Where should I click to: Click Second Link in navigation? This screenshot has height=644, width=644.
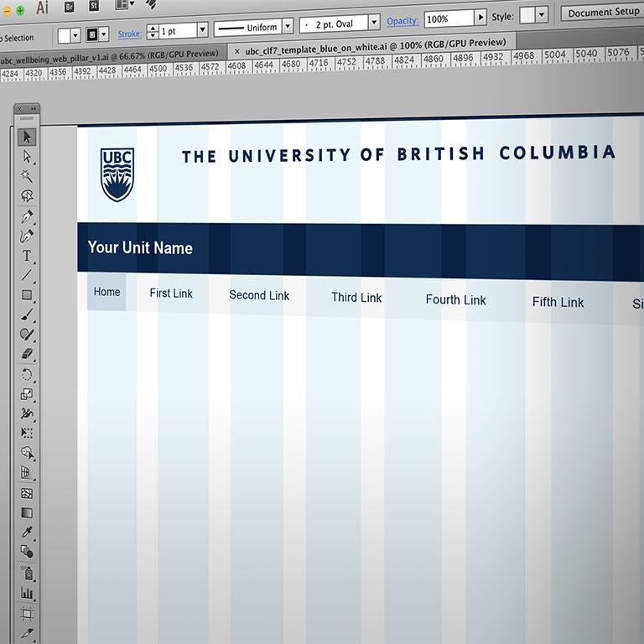click(x=259, y=295)
